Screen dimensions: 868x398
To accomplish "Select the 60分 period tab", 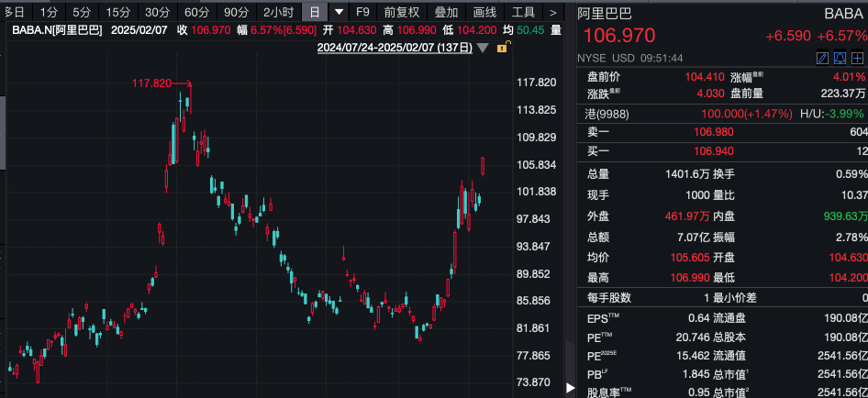I will pos(196,12).
